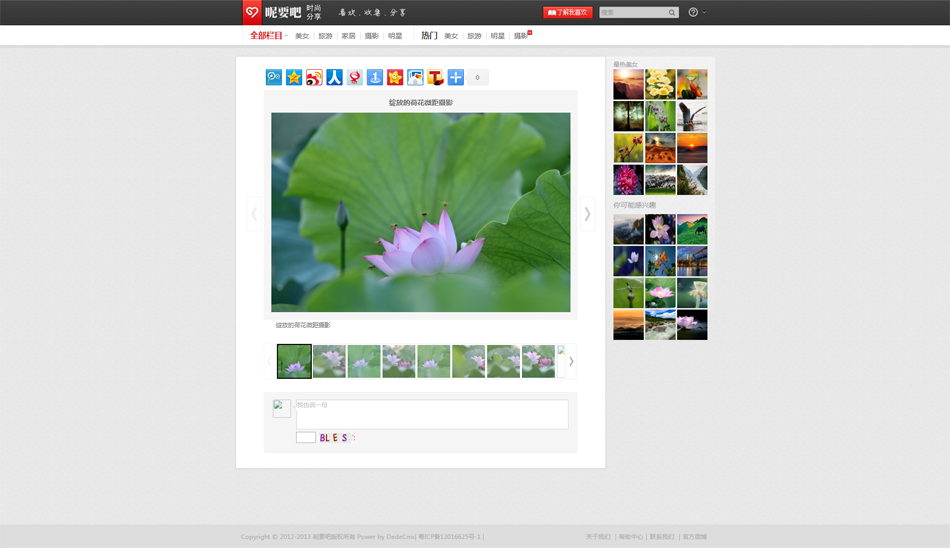Share to Sina Weibo via icon
The image size is (950, 548).
click(x=314, y=77)
